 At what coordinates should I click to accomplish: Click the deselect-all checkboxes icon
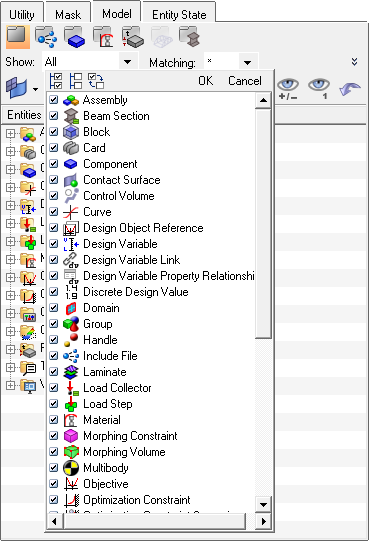[x=76, y=81]
